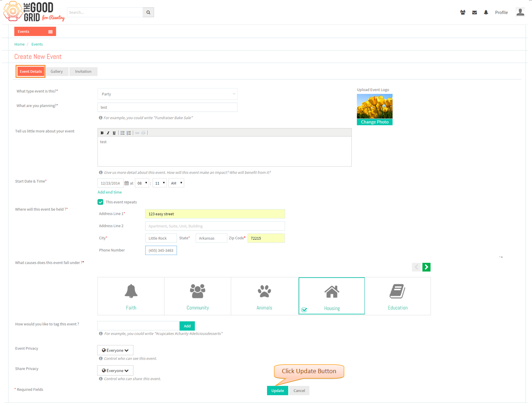The image size is (532, 406).
Task: Switch to the Invitation tab
Action: [83, 71]
